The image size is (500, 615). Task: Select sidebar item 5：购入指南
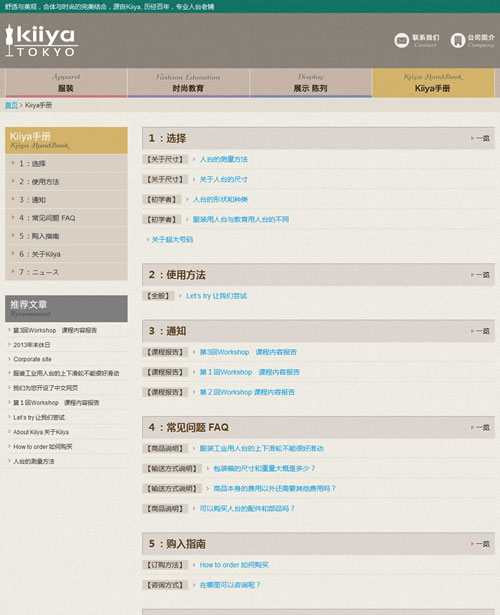point(66,236)
